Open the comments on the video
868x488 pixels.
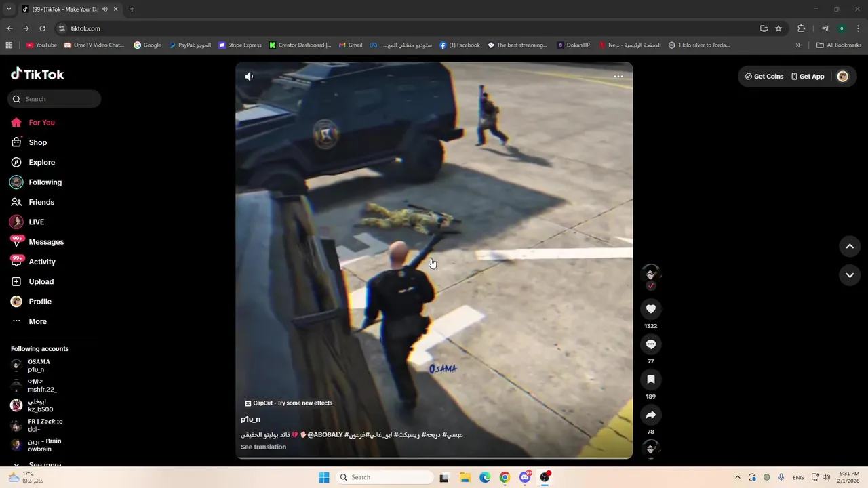(650, 344)
